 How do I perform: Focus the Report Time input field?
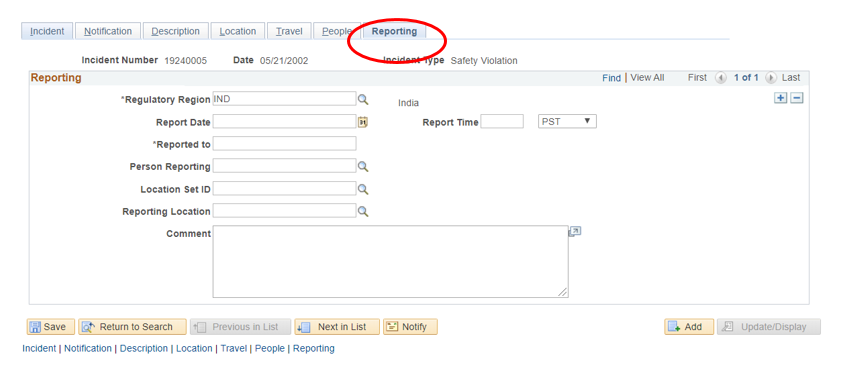click(502, 121)
